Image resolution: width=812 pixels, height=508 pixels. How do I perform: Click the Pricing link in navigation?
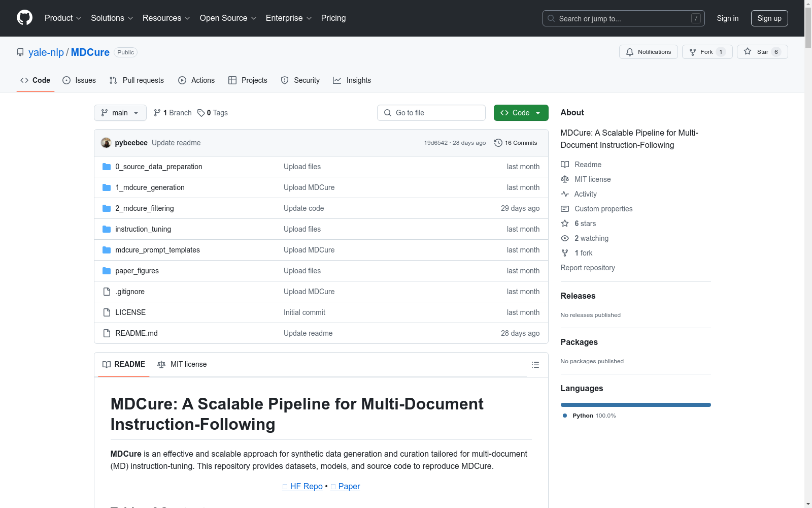tap(333, 18)
